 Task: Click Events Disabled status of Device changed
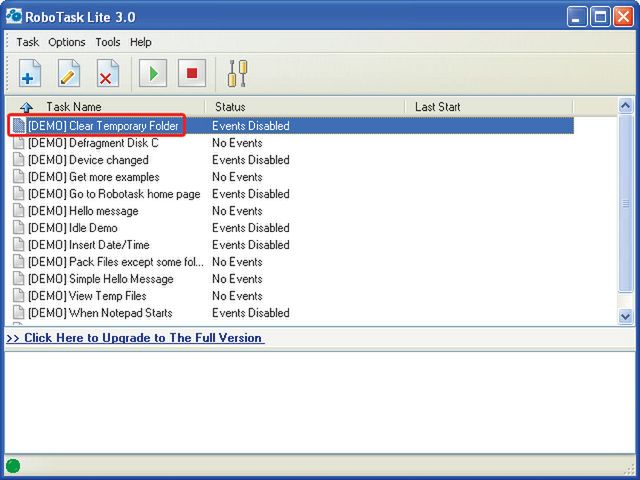point(251,160)
